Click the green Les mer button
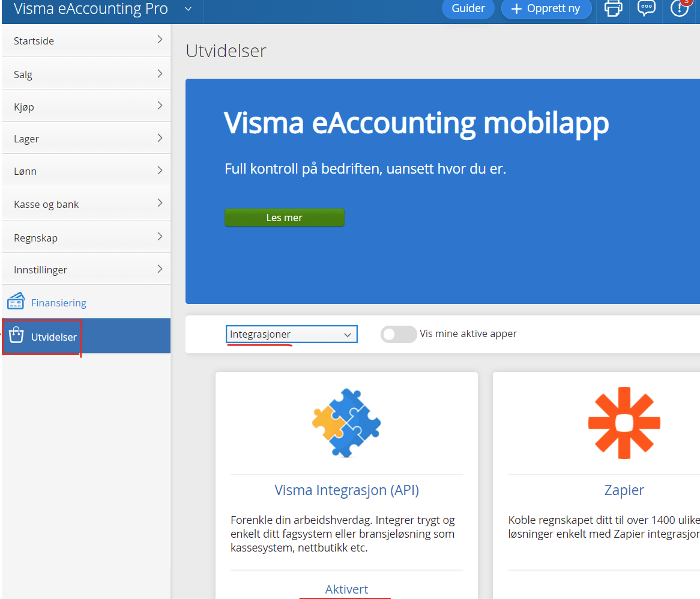Viewport: 700px width, 599px height. (285, 217)
